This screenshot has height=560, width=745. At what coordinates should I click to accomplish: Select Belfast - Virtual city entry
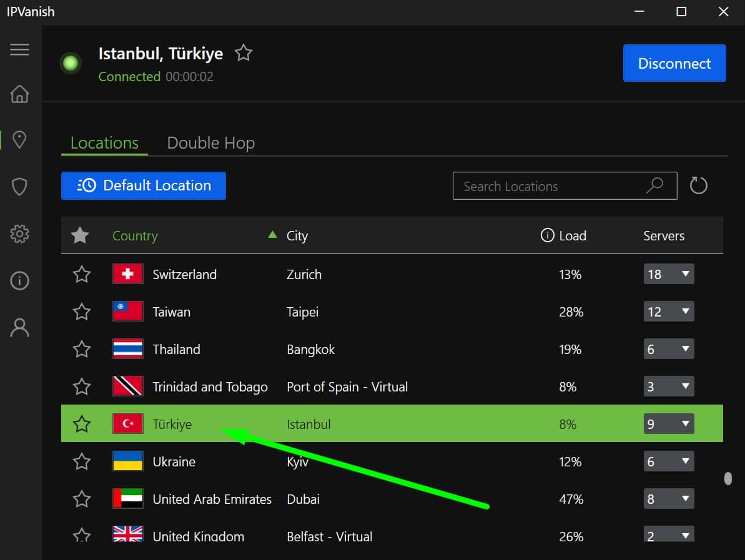[329, 537]
